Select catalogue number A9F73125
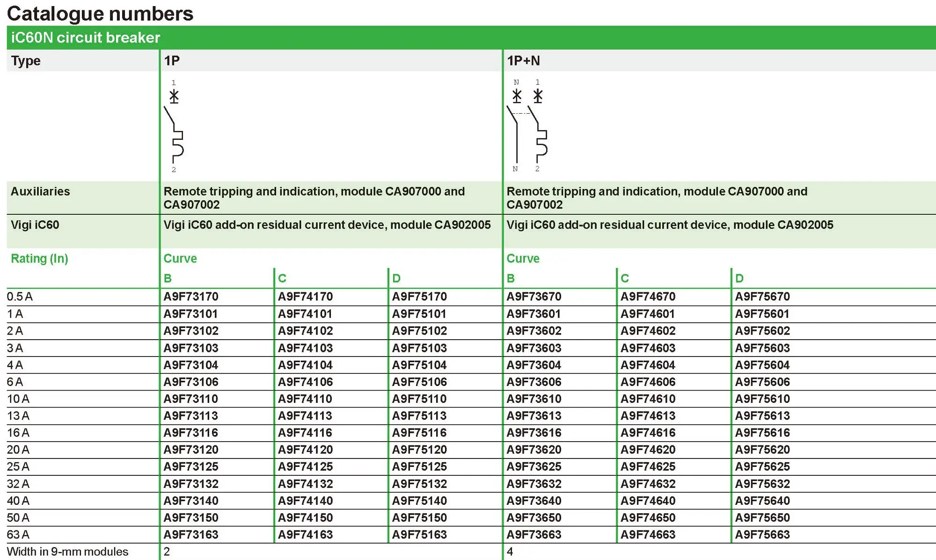 tap(191, 466)
